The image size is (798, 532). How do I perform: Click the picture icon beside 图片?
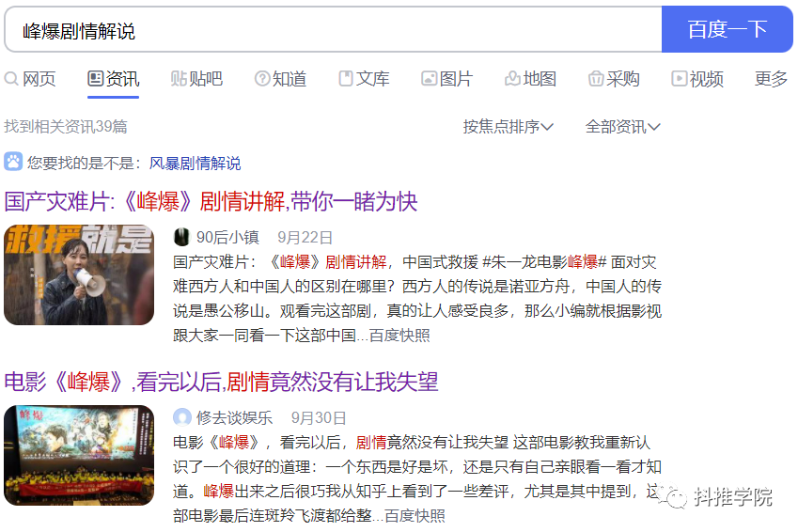pyautogui.click(x=429, y=79)
